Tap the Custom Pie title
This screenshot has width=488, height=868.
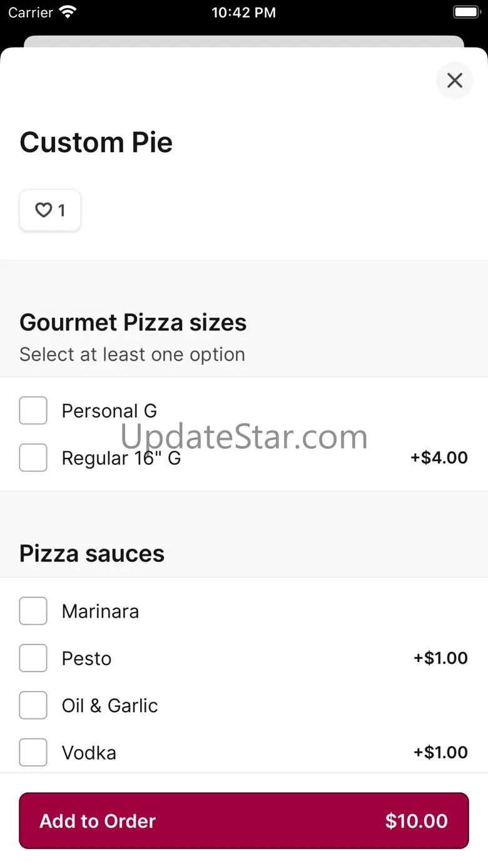pyautogui.click(x=96, y=143)
